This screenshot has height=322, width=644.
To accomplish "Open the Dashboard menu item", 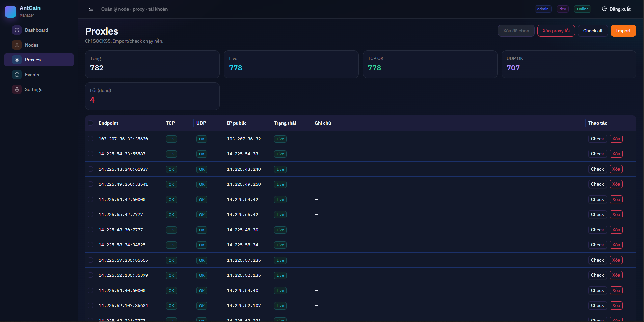I will [x=39, y=30].
